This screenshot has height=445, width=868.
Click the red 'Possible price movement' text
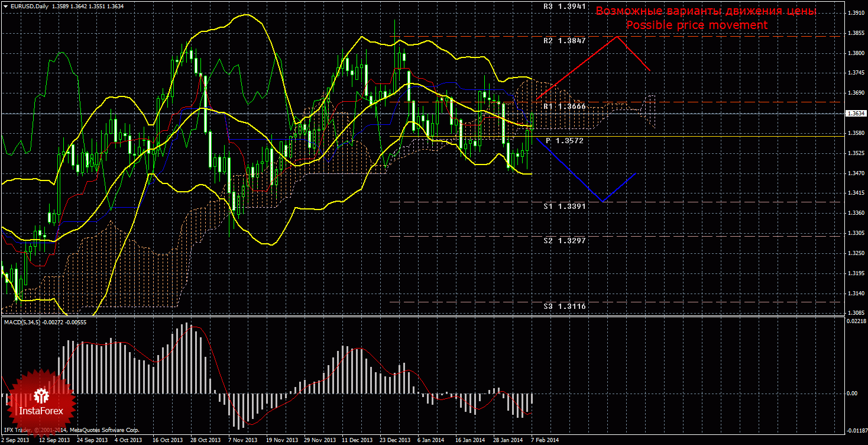[x=697, y=25]
